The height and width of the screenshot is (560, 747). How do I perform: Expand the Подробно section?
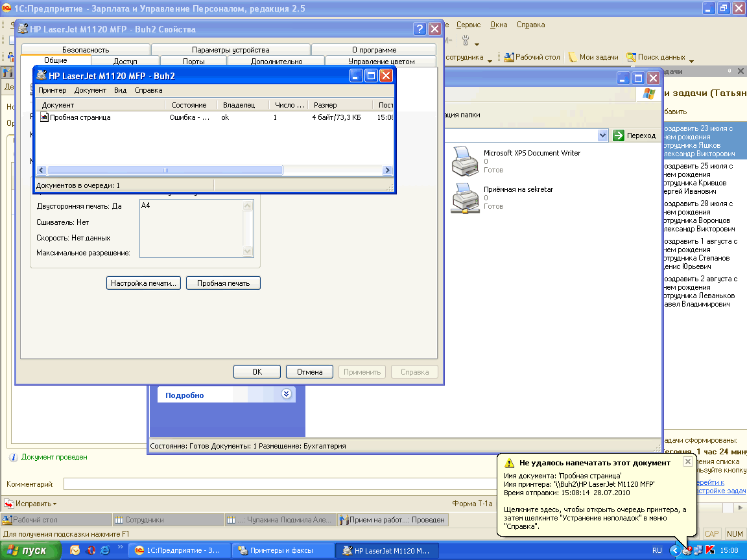(x=287, y=394)
